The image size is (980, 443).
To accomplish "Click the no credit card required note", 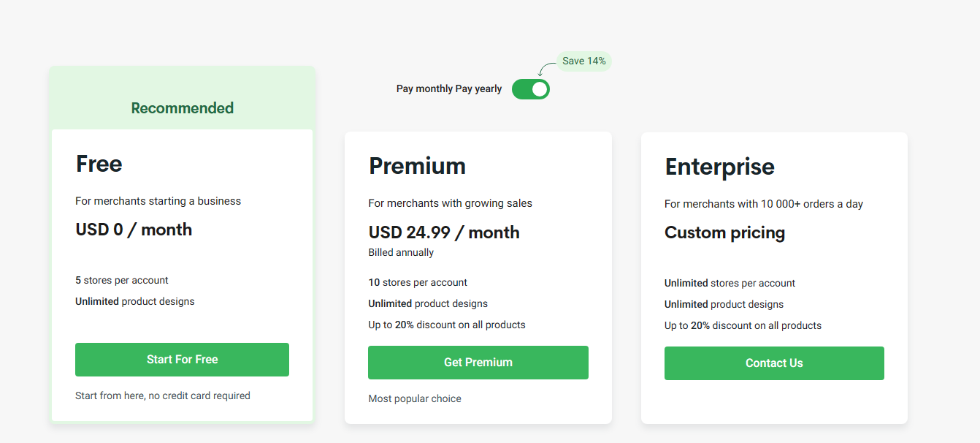I will click(163, 396).
